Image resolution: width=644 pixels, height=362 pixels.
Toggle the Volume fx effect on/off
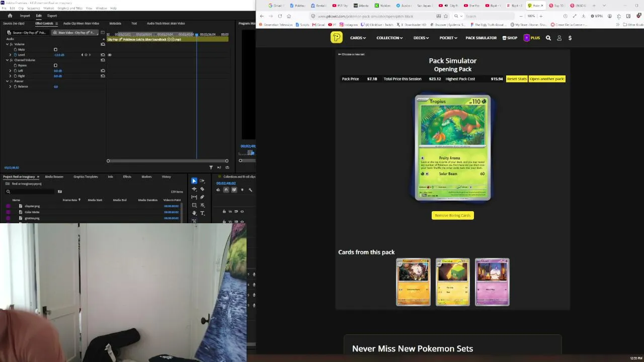click(11, 44)
